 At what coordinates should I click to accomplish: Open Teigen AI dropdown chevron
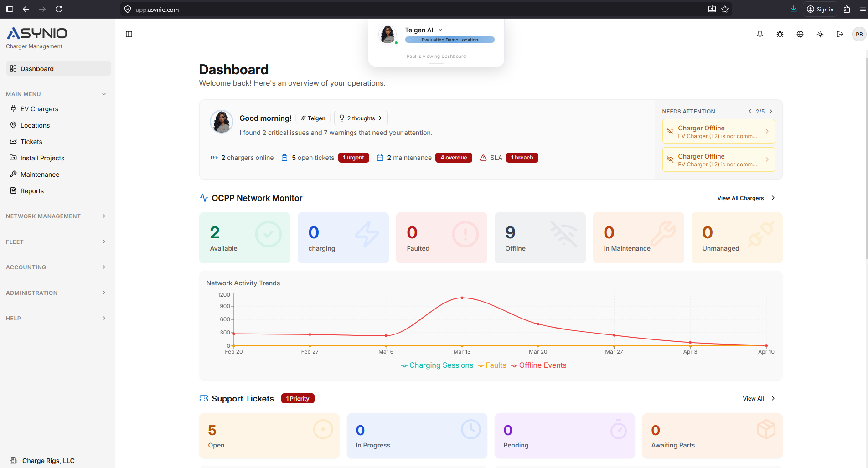point(440,30)
